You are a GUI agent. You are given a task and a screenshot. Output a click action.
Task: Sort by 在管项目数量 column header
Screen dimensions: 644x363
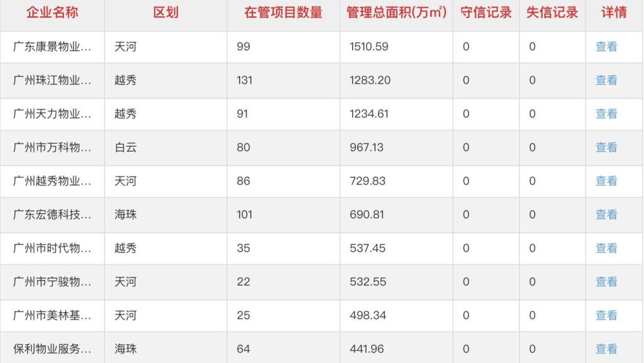[x=284, y=13]
